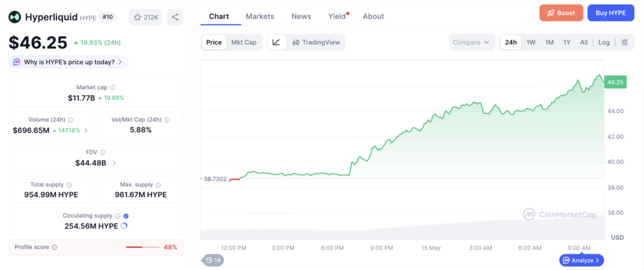Add Hyperliquid to watchlist via star button
644x270 pixels.
[x=146, y=17]
